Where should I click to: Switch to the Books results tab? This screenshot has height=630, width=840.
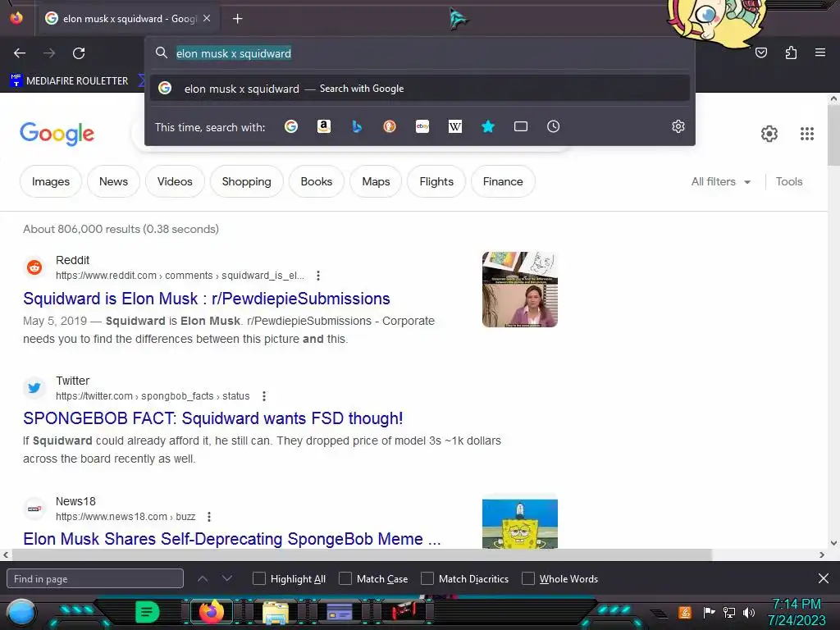pos(316,181)
